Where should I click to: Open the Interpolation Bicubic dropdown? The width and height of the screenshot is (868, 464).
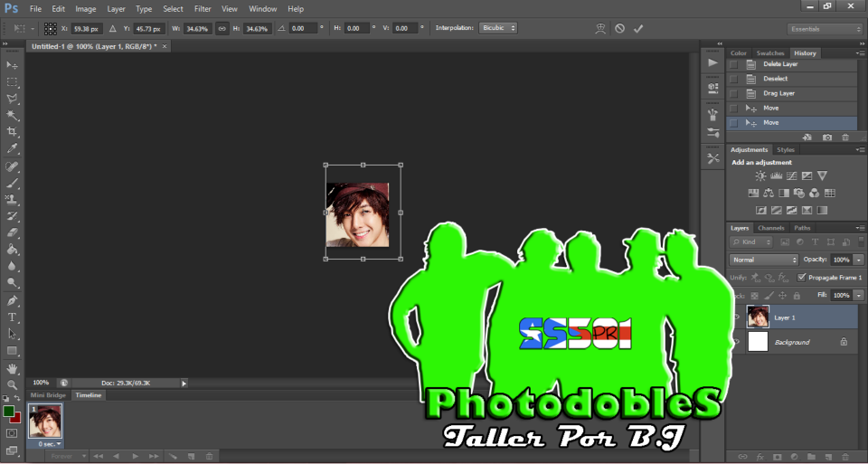[497, 28]
